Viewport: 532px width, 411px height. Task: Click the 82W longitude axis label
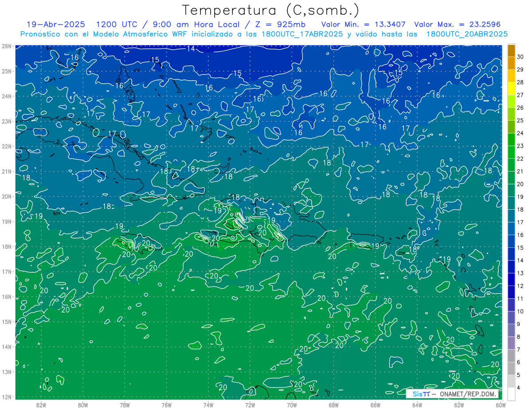(x=41, y=405)
